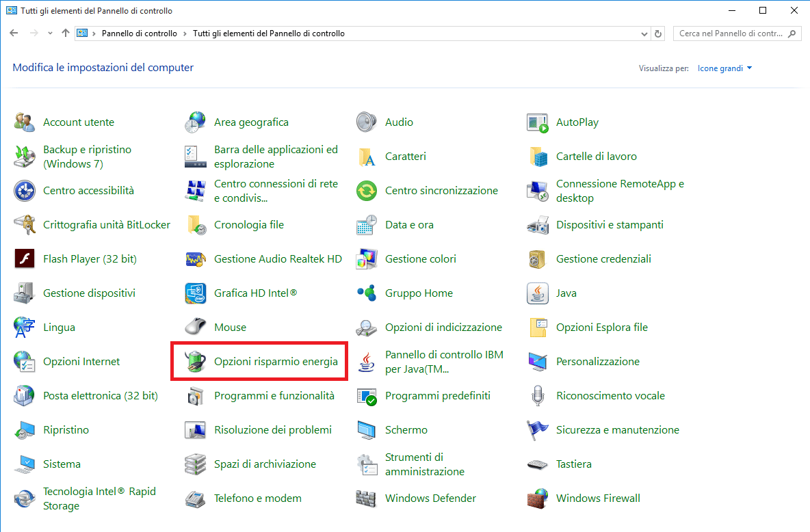Click the Telefono e modem icon
Screen dimensions: 810x532
195,498
